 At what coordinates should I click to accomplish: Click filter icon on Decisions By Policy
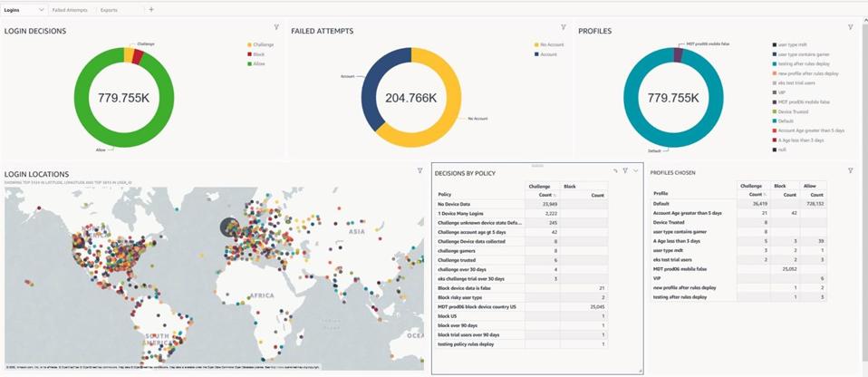(625, 170)
